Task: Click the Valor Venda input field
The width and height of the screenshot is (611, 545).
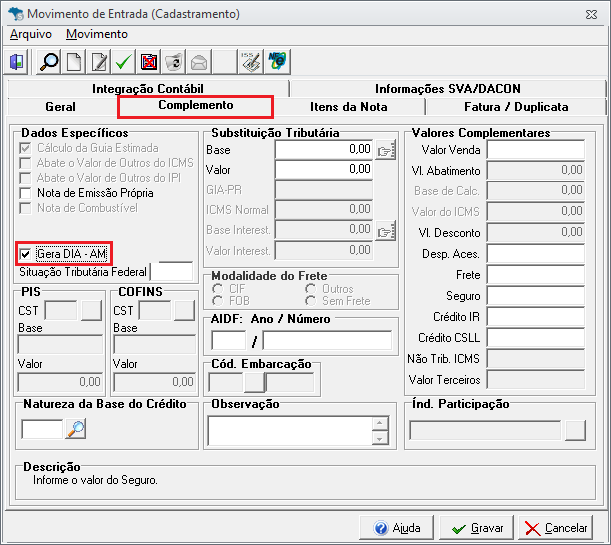Action: pos(536,150)
